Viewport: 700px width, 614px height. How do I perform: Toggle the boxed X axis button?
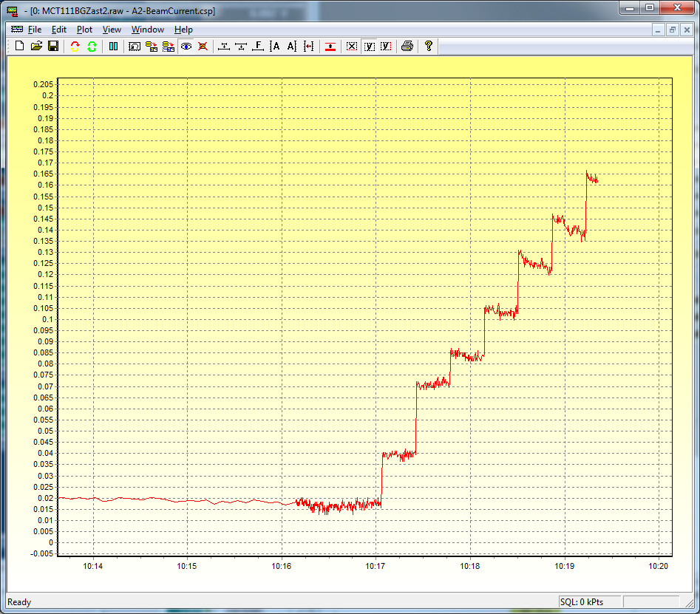pyautogui.click(x=352, y=47)
